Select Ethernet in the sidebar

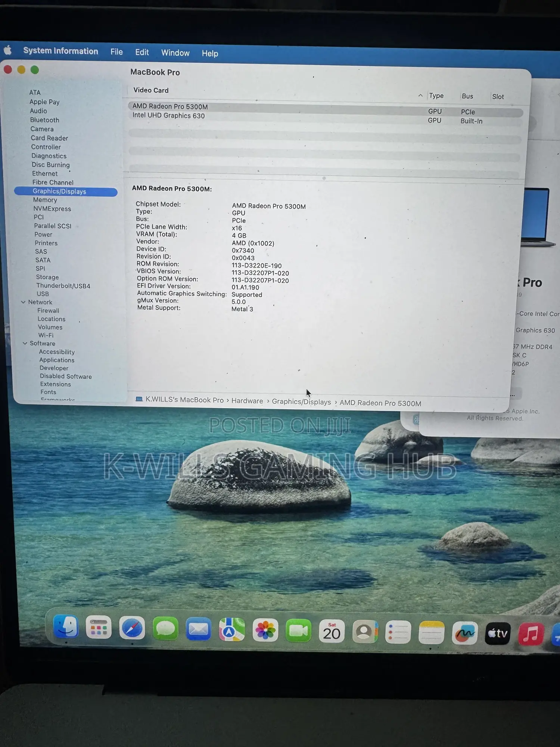click(x=45, y=173)
